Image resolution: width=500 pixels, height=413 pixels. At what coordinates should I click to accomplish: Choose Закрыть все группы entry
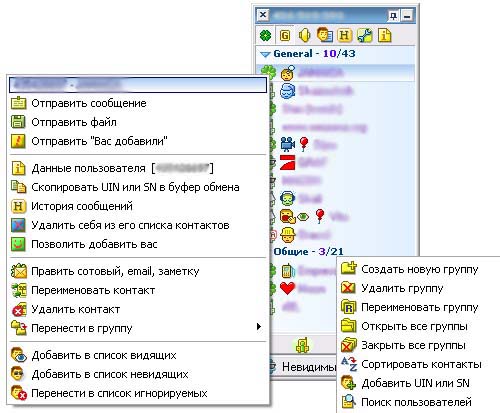[x=419, y=345]
